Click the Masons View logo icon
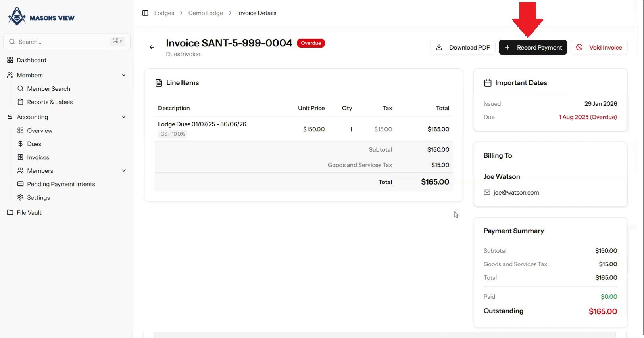Screen dimensions: 644x338 pos(17,17)
